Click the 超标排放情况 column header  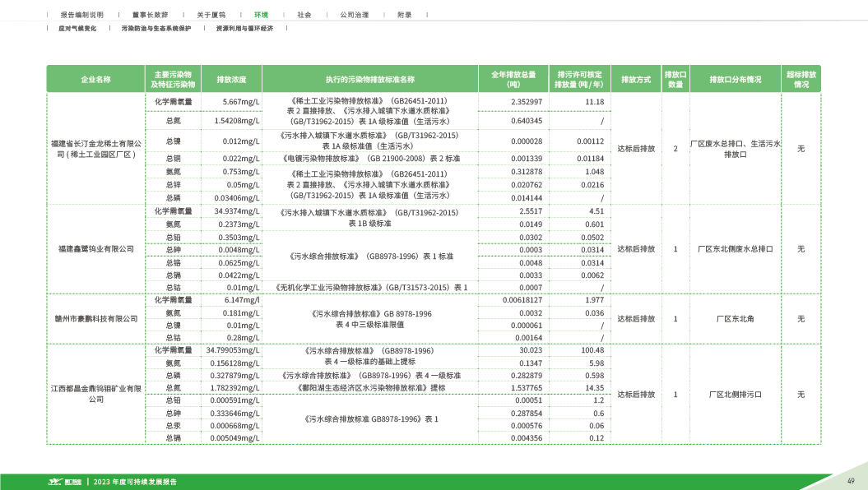click(801, 80)
